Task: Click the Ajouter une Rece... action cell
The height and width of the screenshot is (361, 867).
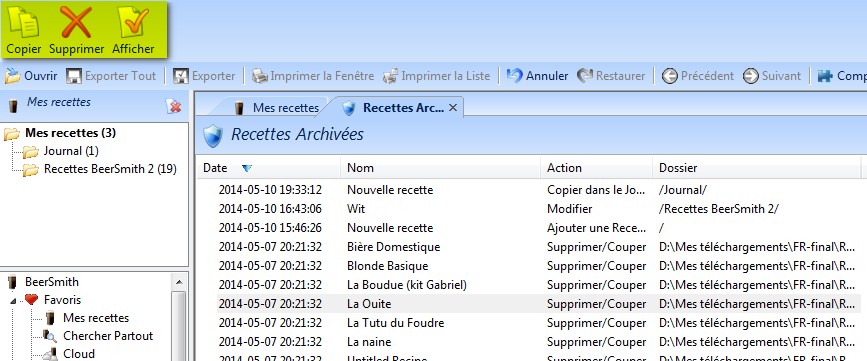Action: (x=596, y=228)
